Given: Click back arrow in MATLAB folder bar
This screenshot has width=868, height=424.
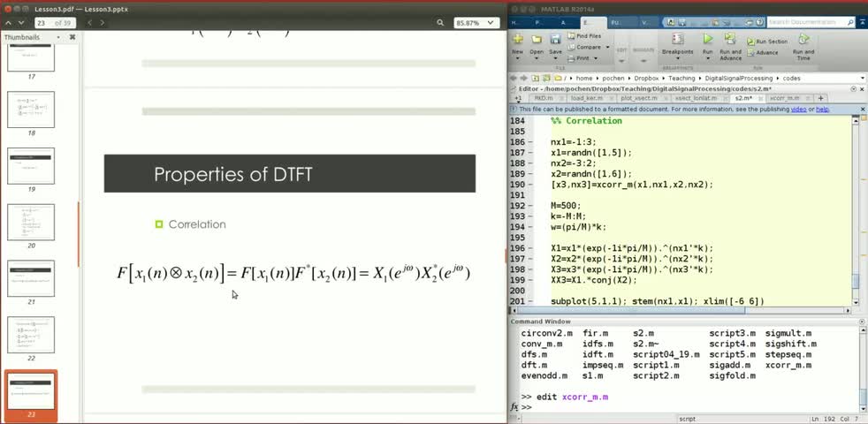Looking at the screenshot, I should (x=514, y=78).
